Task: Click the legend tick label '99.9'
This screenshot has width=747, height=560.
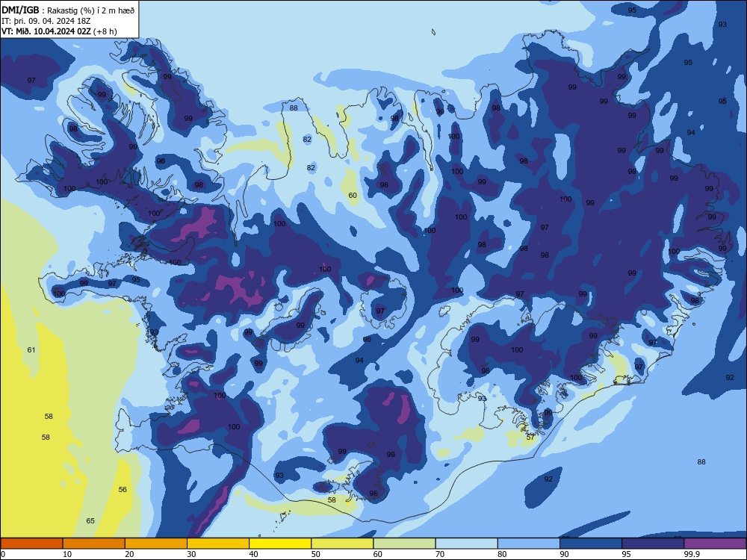Action: [x=692, y=554]
